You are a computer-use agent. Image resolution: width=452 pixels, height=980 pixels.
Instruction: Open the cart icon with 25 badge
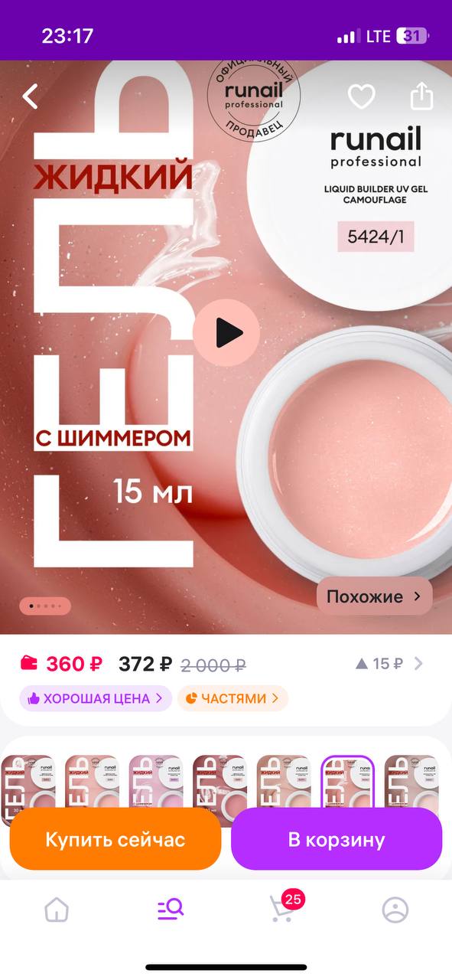click(283, 908)
